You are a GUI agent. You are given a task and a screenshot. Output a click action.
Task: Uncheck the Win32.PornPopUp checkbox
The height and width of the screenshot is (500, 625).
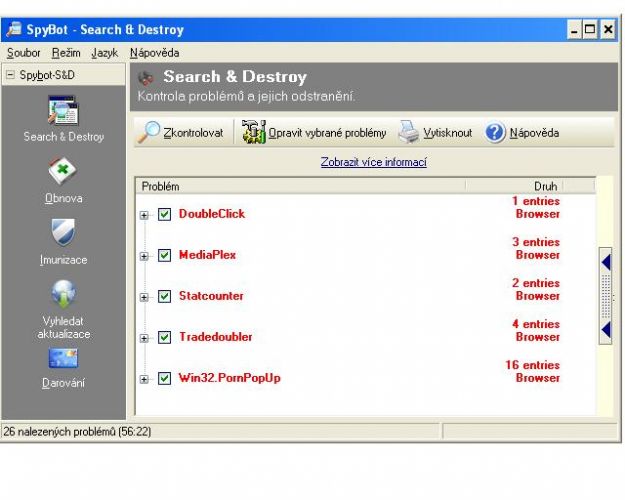click(x=164, y=378)
